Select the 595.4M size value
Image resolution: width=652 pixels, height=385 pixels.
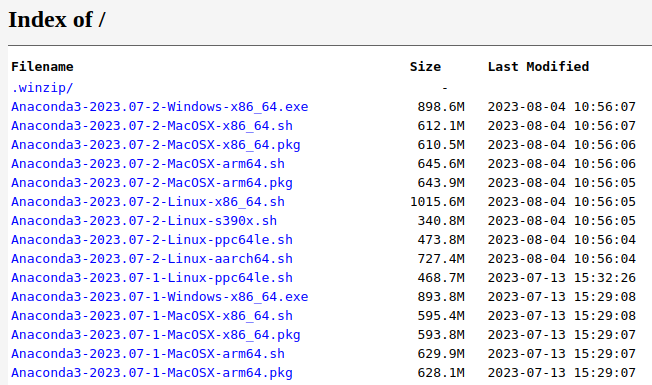(441, 316)
